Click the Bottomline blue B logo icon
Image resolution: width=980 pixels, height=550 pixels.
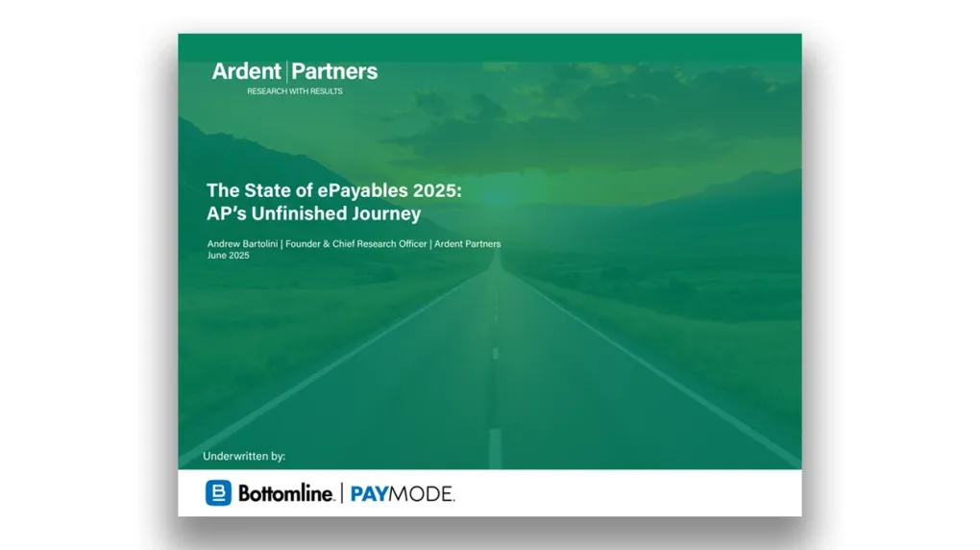click(x=218, y=493)
